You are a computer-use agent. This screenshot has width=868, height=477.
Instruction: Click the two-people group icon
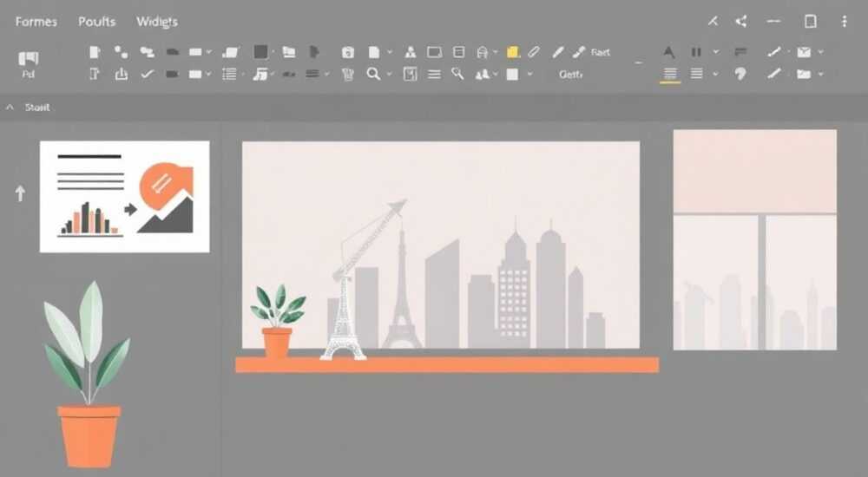tap(482, 74)
